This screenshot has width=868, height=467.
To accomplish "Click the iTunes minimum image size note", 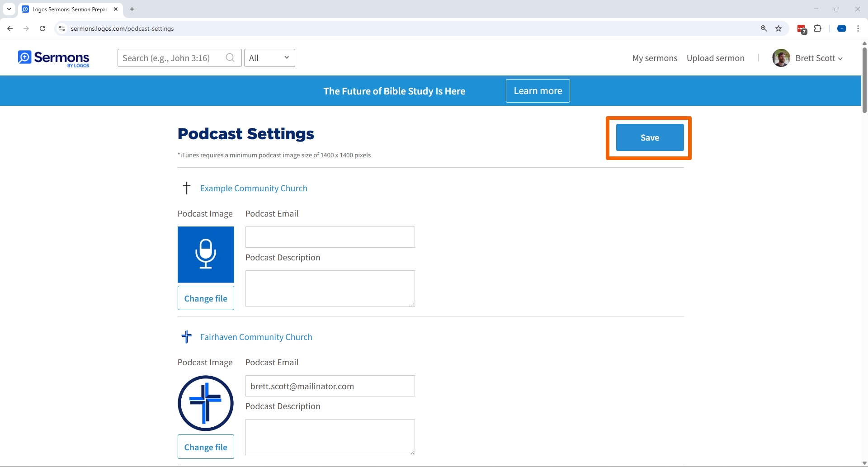I will coord(274,155).
